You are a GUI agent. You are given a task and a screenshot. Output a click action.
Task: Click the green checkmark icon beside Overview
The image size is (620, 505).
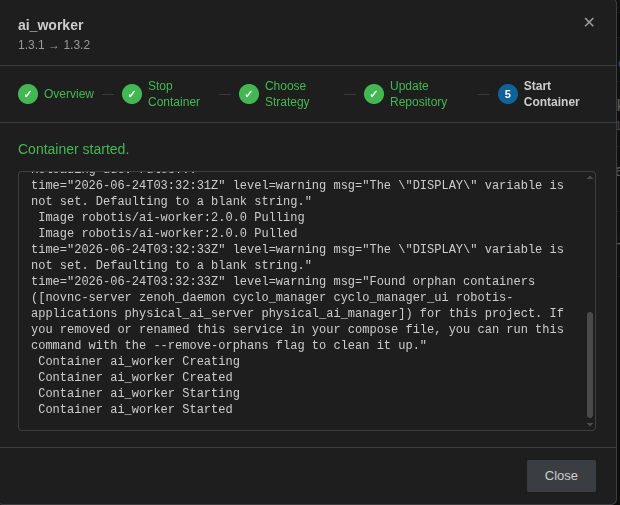point(28,94)
